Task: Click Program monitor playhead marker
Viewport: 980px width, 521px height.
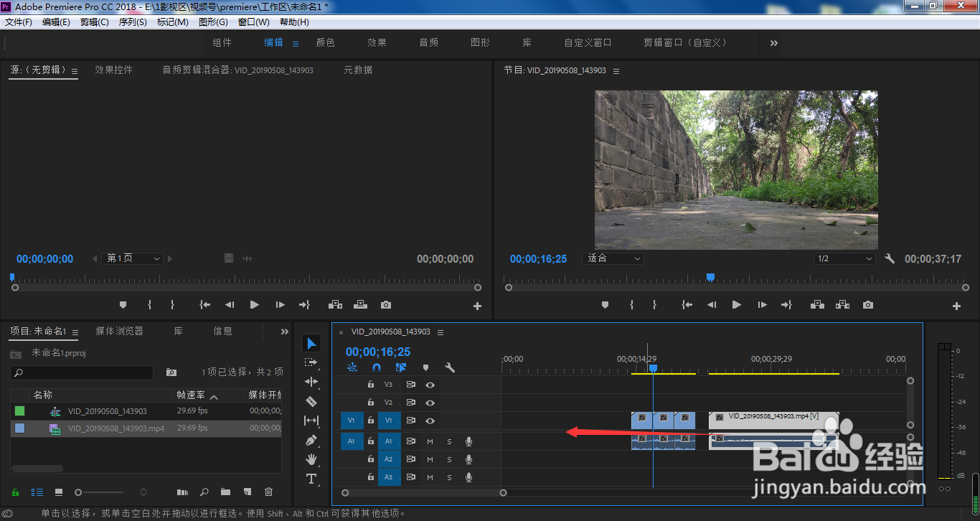Action: click(710, 277)
